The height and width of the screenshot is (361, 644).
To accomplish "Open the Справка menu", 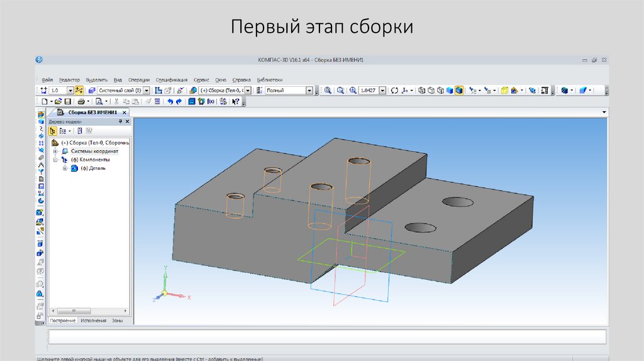I will pyautogui.click(x=241, y=80).
